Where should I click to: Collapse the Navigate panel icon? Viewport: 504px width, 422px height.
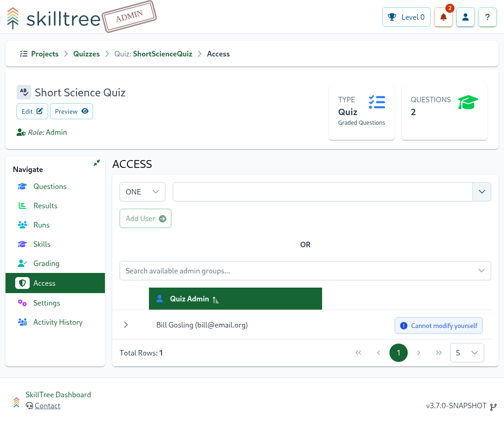pos(97,163)
